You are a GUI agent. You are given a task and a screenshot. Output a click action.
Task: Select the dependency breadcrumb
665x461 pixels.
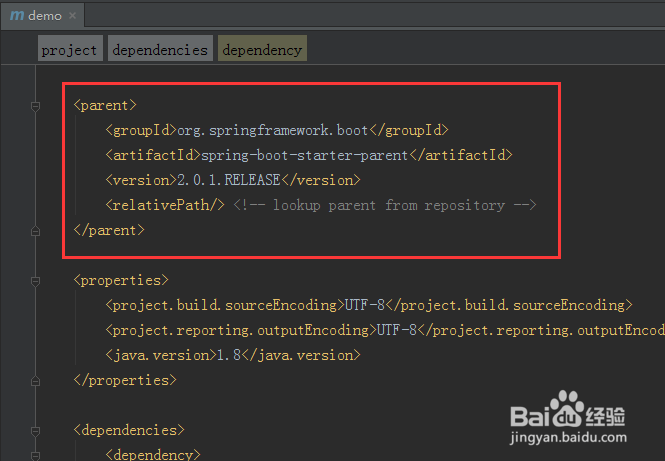click(262, 48)
